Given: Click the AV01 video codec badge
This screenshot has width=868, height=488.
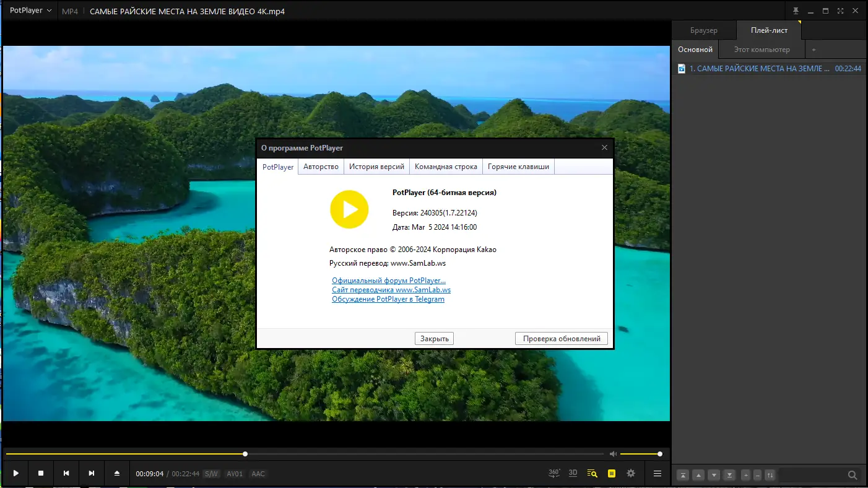Looking at the screenshot, I should pyautogui.click(x=235, y=474).
